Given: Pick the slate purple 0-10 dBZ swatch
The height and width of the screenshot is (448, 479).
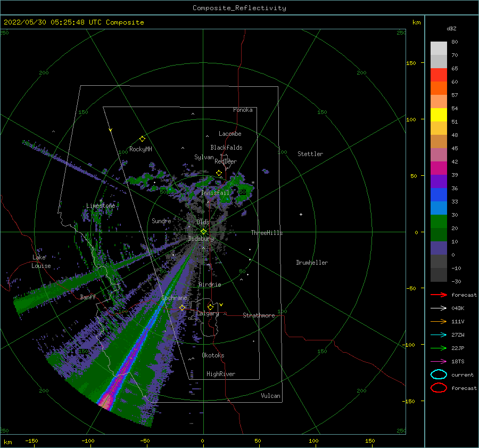Looking at the screenshot, I should point(439,248).
